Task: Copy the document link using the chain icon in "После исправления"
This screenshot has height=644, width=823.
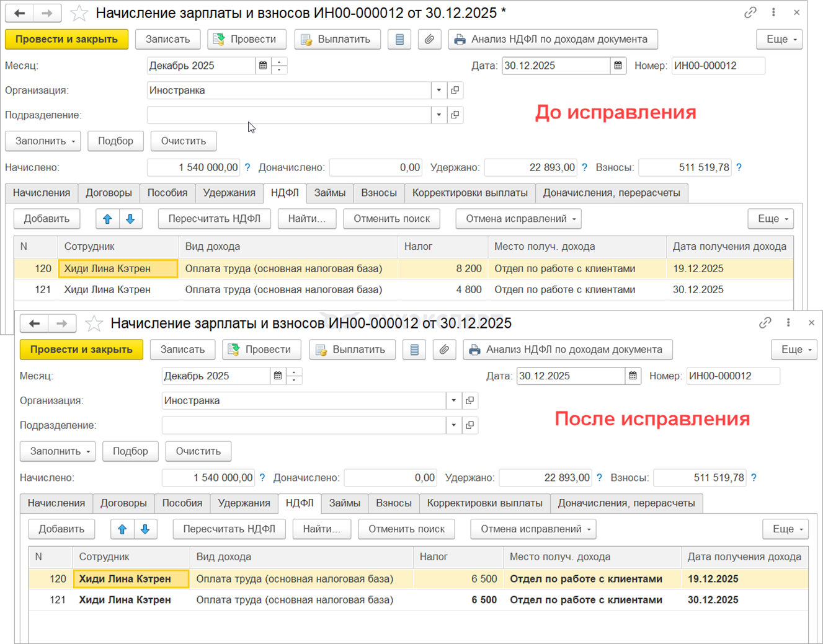Action: coord(765,323)
